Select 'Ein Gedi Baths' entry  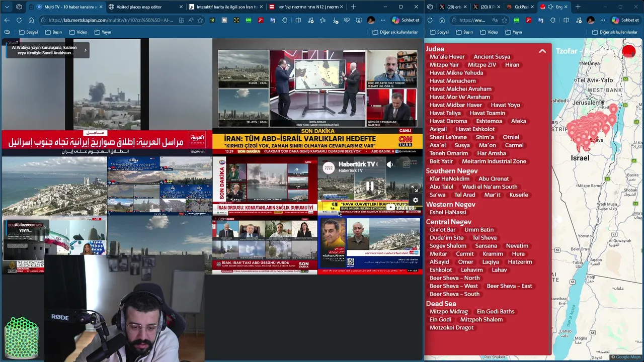pyautogui.click(x=496, y=312)
